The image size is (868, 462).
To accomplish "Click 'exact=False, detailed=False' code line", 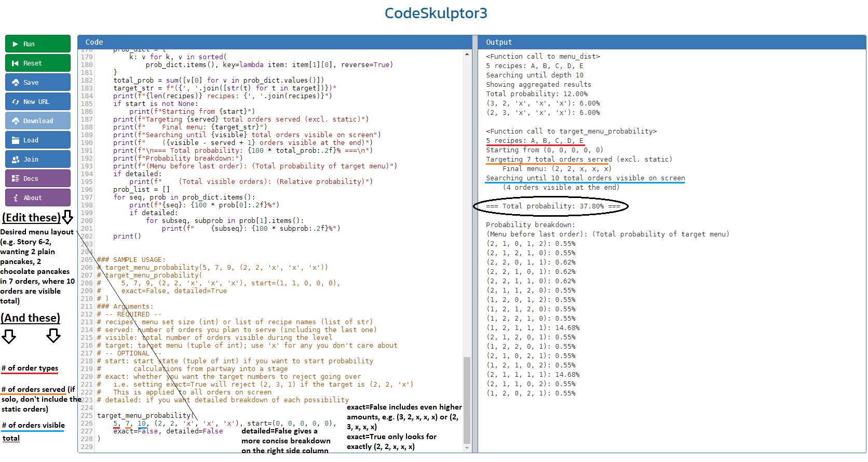I will [168, 431].
